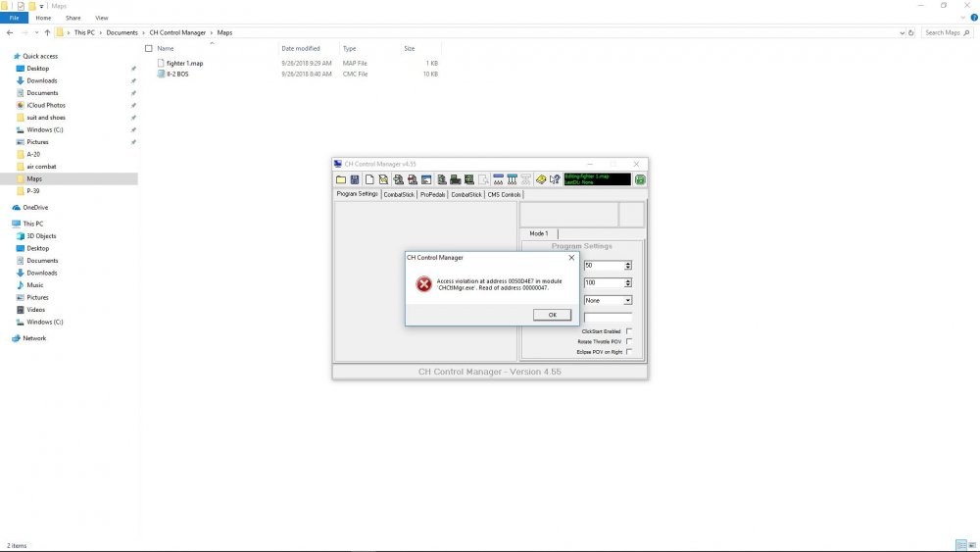Screen dimensions: 980x552
Task: Click the yellow-marked page icon after the new-page icon
Action: pos(383,179)
